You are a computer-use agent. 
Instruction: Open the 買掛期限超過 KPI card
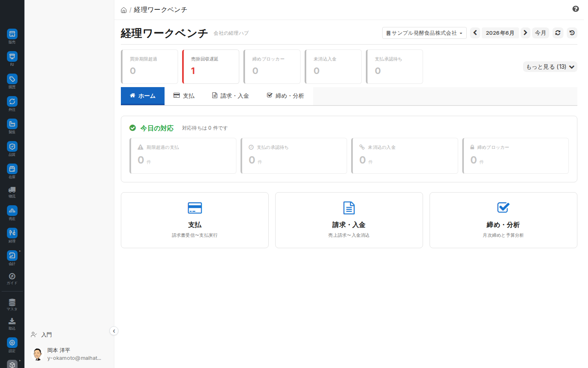pos(149,67)
